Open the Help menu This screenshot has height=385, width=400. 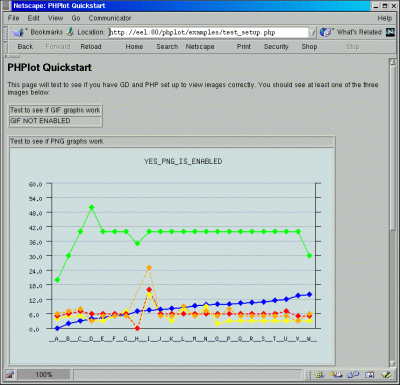click(385, 18)
